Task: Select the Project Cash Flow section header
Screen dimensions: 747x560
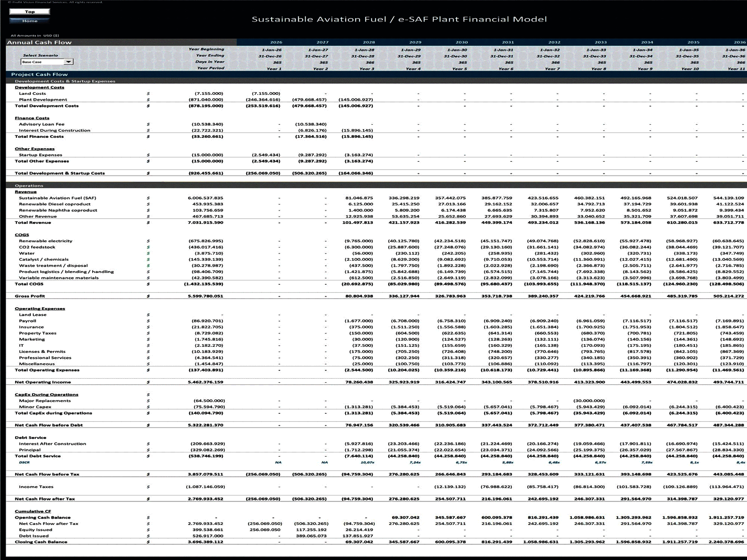Action: point(39,74)
